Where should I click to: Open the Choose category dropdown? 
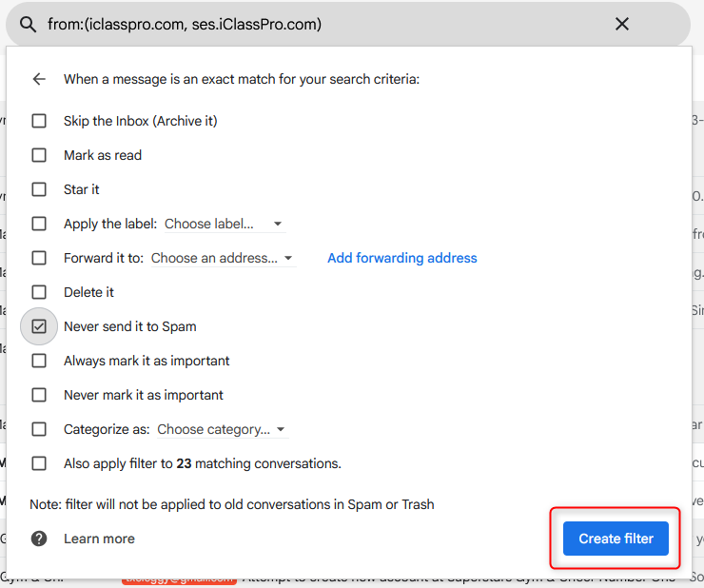pos(223,429)
